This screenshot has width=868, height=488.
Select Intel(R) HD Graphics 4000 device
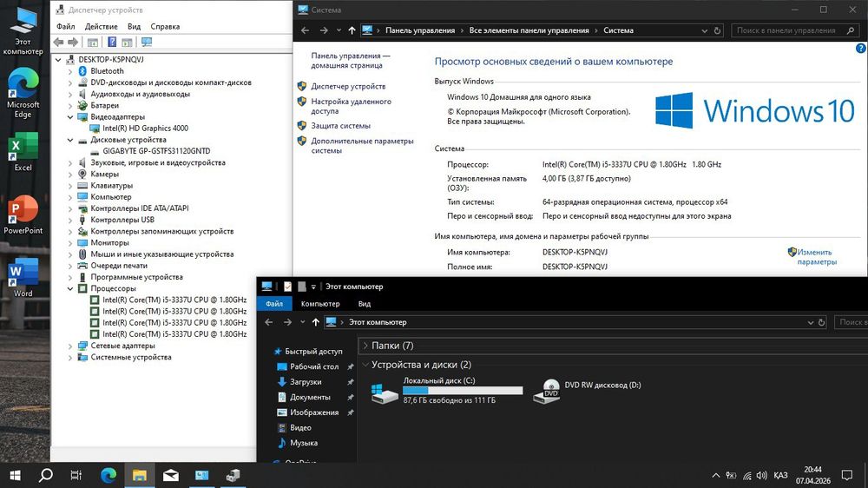[145, 129]
